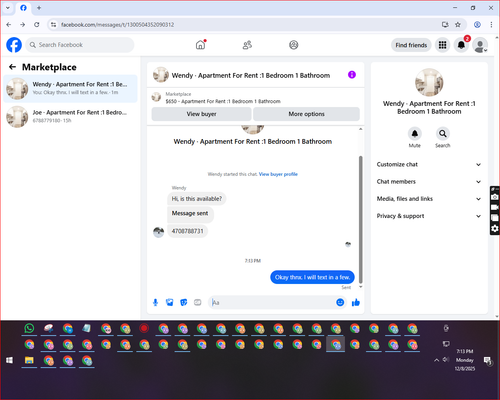Open the Wendy conversation in list
The height and width of the screenshot is (400, 500).
[70, 88]
